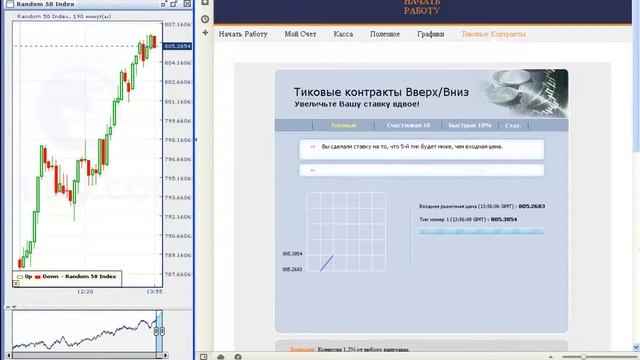
Task: Click the Комиссия 1.5% note at bottom
Action: point(363,350)
